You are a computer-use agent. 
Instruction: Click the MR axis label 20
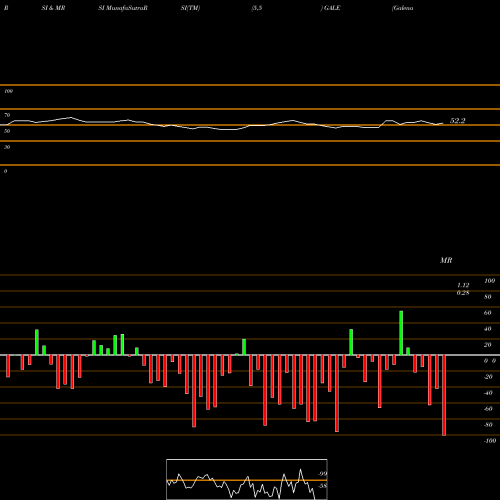(488, 345)
